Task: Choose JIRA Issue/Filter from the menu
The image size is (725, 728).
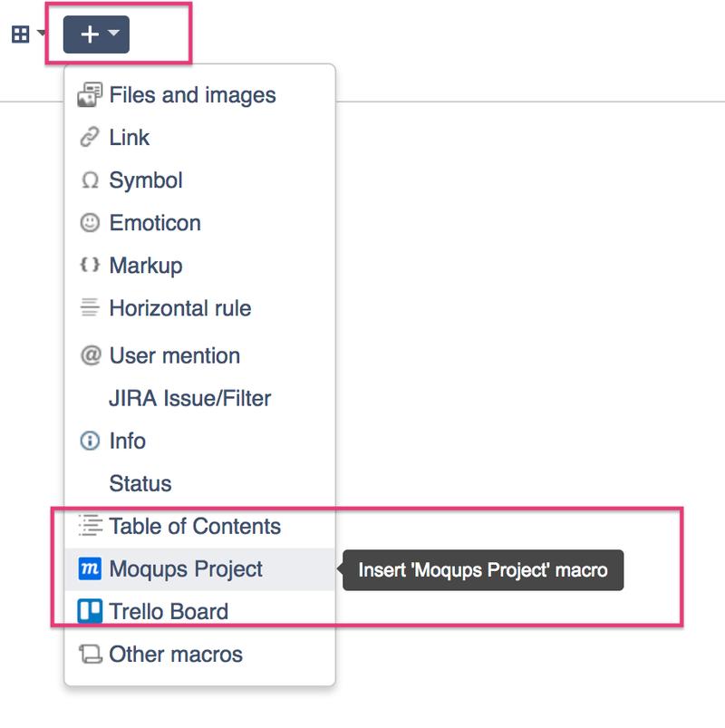Action: [189, 398]
